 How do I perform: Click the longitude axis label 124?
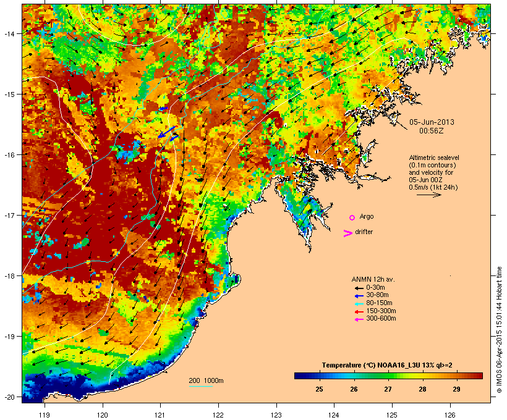pos(334,415)
